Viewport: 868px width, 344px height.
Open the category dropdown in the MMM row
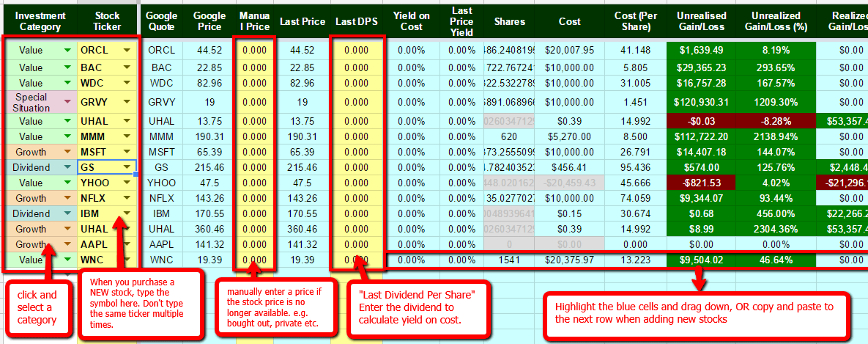click(67, 136)
